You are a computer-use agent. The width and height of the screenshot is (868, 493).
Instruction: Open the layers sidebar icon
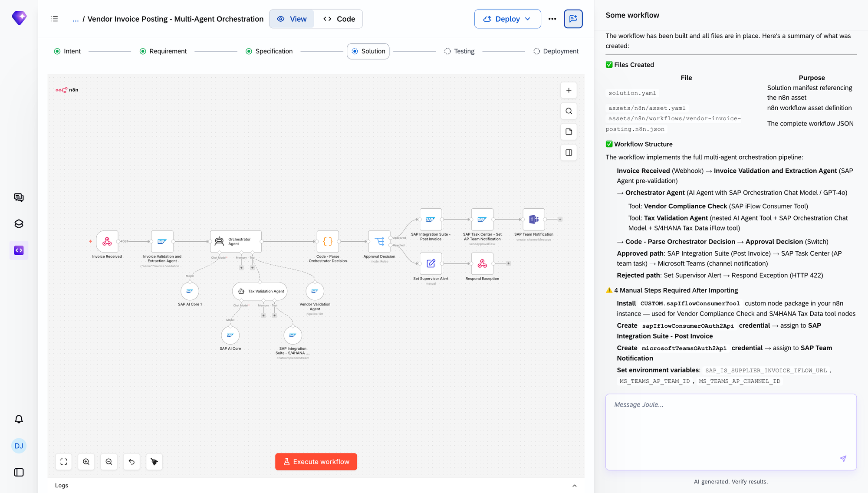pos(19,224)
